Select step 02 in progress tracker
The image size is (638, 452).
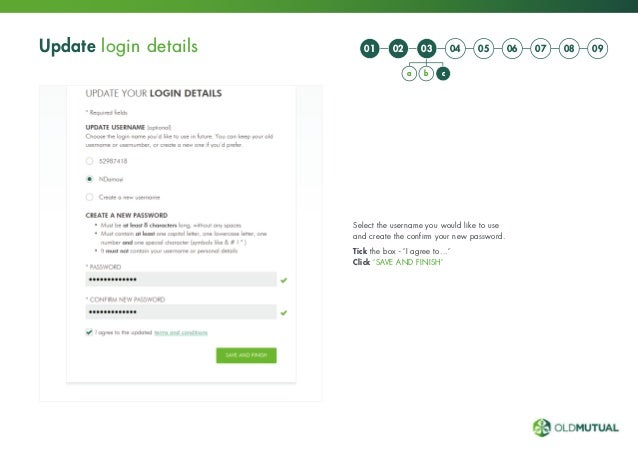pos(398,48)
